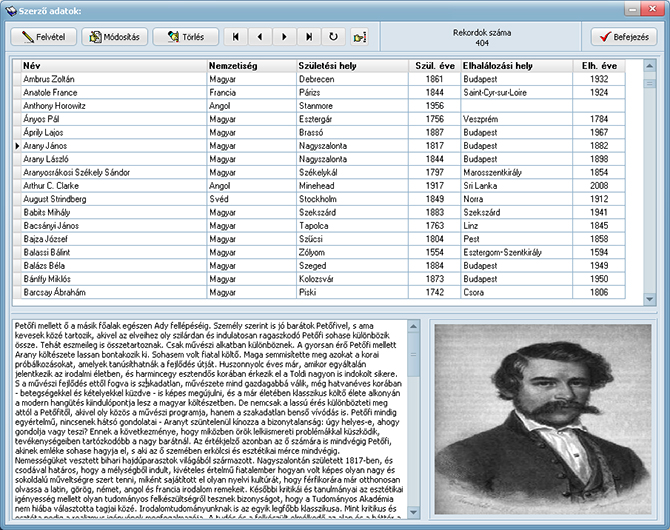Go to the next record arrow
This screenshot has width=670, height=530.
(284, 37)
